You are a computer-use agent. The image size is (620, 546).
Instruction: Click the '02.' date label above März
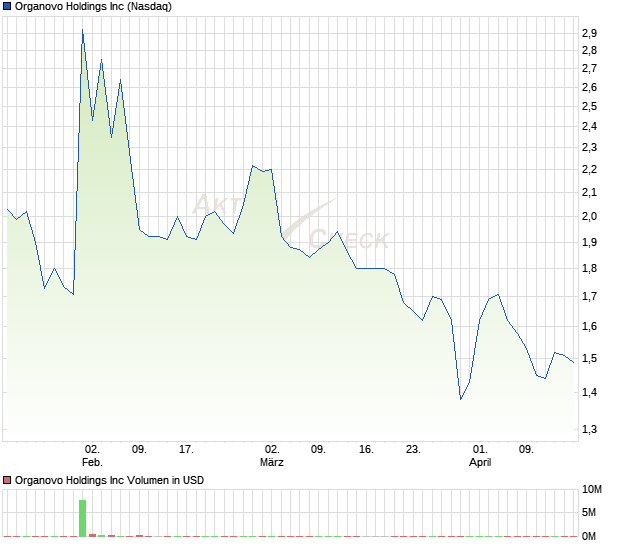[x=272, y=450]
